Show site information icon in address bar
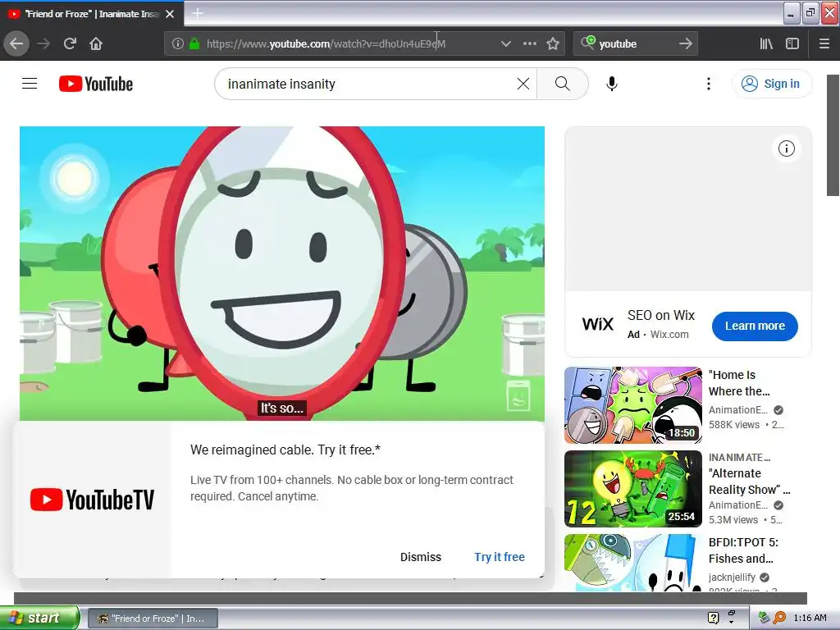 coord(177,44)
